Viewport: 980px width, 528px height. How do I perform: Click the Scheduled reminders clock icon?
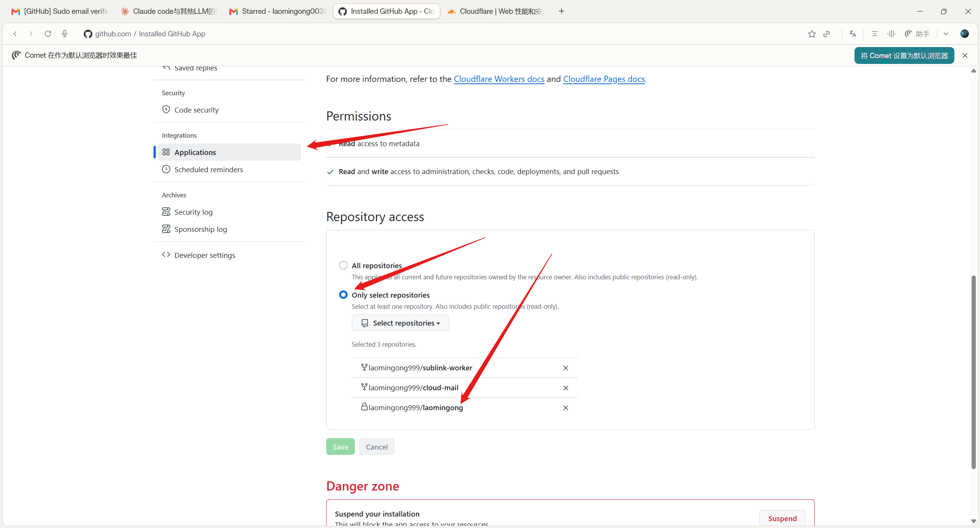pyautogui.click(x=166, y=169)
